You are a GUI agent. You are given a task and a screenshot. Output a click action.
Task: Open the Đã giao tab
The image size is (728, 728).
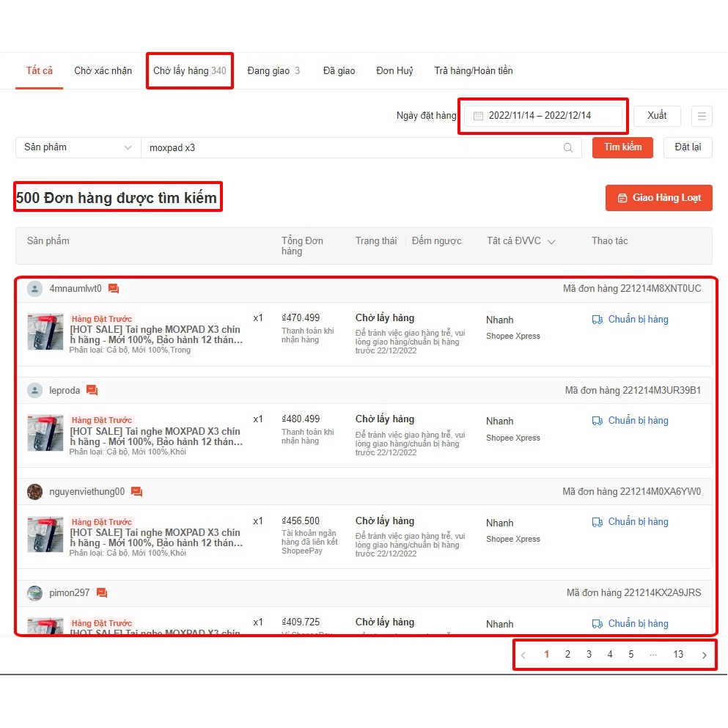coord(339,70)
